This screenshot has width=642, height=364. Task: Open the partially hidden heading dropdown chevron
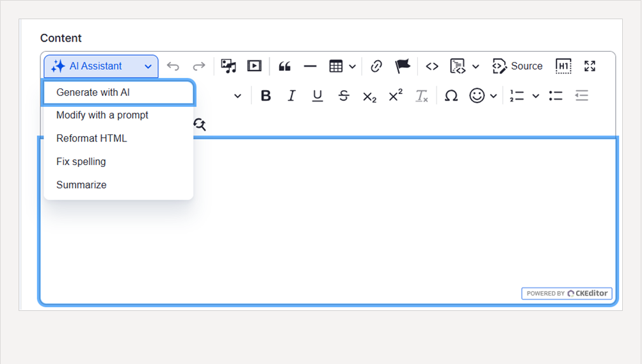pyautogui.click(x=237, y=96)
